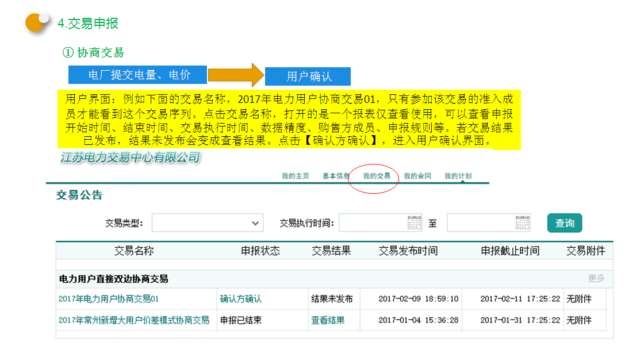The image size is (644, 357).
Task: Click the 用户确认 blue box
Action: [309, 76]
